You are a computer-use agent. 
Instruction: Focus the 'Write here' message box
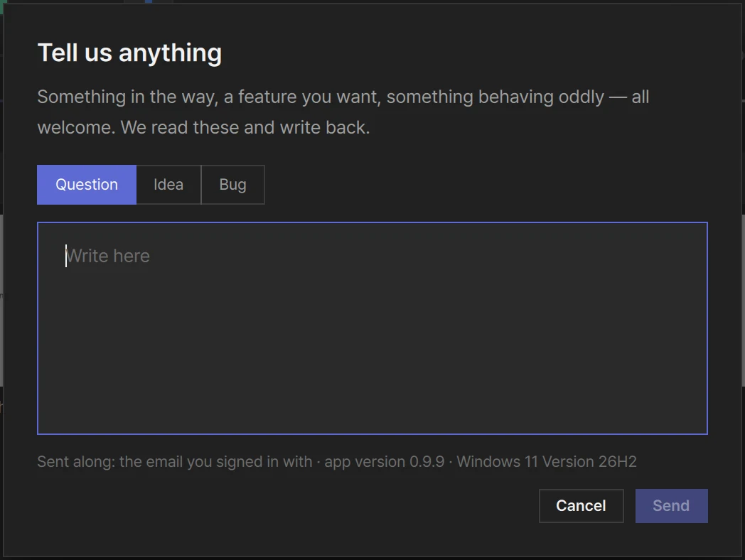[x=372, y=328]
